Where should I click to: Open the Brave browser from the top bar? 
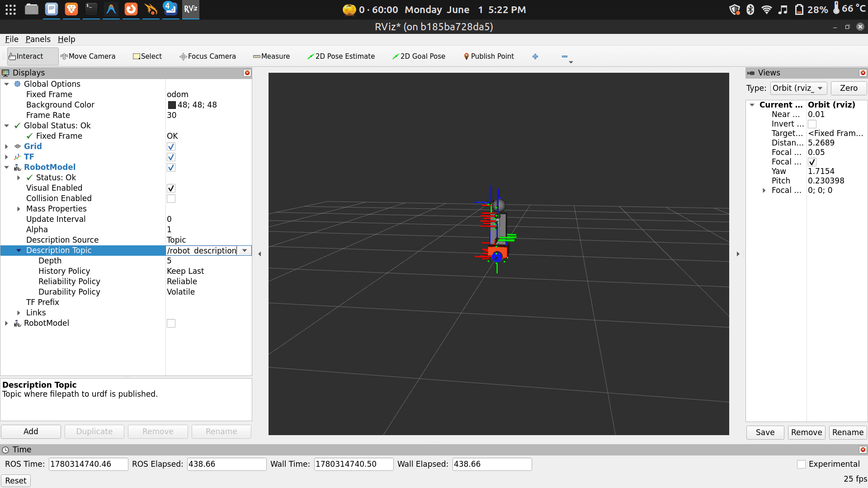click(71, 9)
